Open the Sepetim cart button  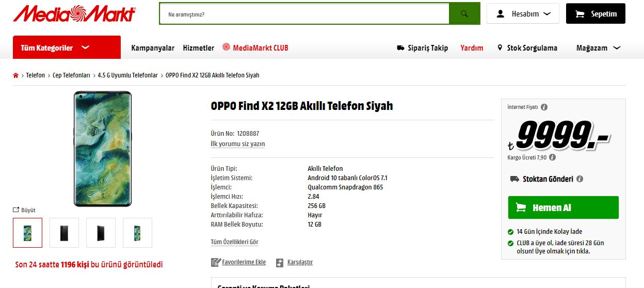coord(595,14)
